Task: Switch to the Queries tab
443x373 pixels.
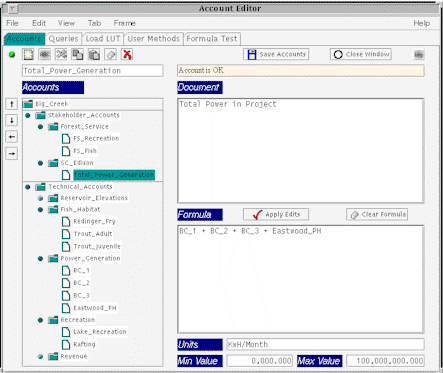Action: [x=63, y=39]
